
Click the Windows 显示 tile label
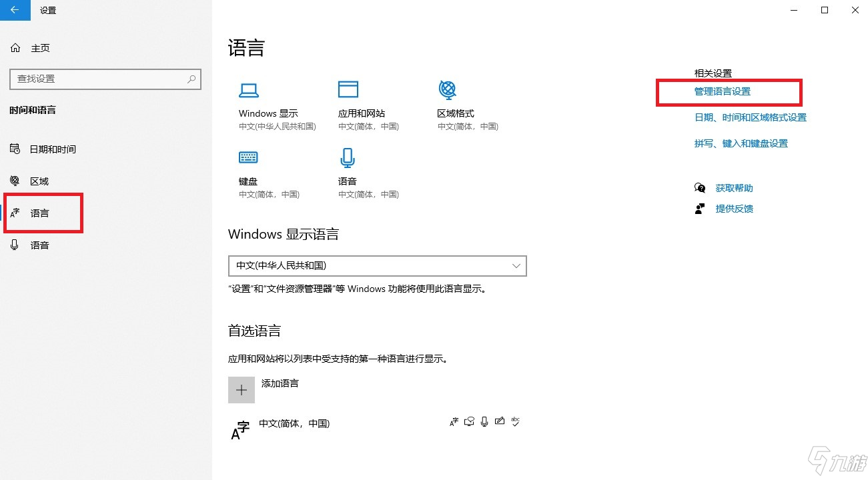pos(268,113)
